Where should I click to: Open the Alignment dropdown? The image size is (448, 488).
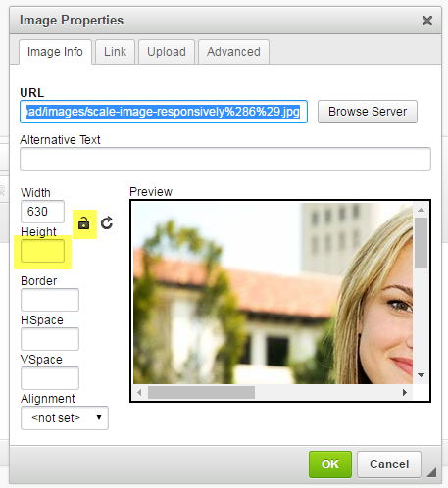(65, 418)
